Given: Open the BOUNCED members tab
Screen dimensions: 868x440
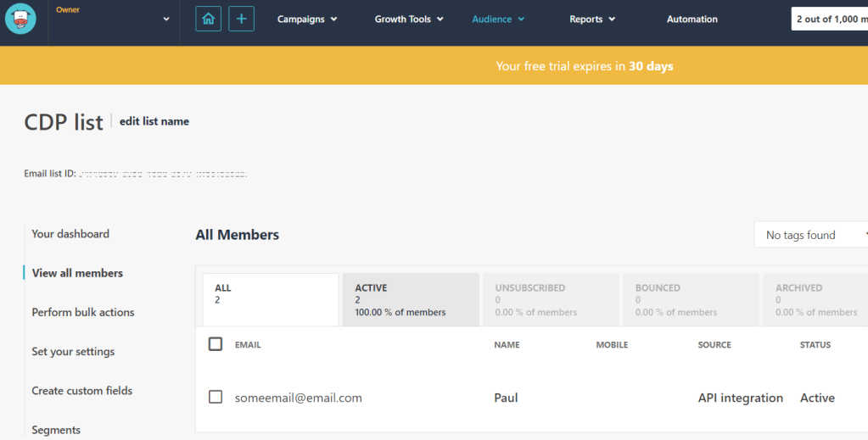Looking at the screenshot, I should click(690, 299).
